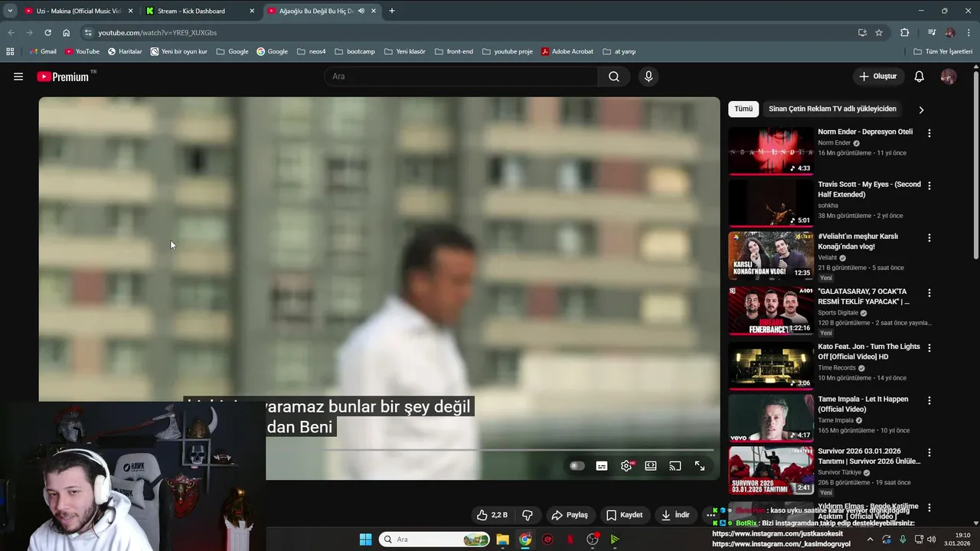Click the page vertical scrollbar
The width and height of the screenshot is (980, 551).
975,165
